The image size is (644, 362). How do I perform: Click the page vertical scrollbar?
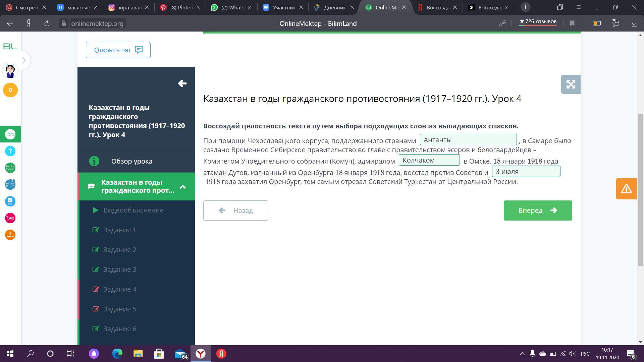coord(640,189)
